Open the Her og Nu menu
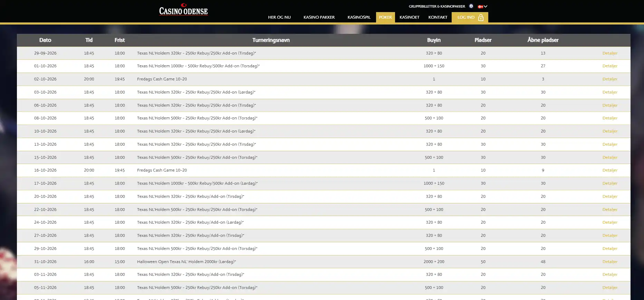Image resolution: width=644 pixels, height=300 pixels. (x=279, y=17)
